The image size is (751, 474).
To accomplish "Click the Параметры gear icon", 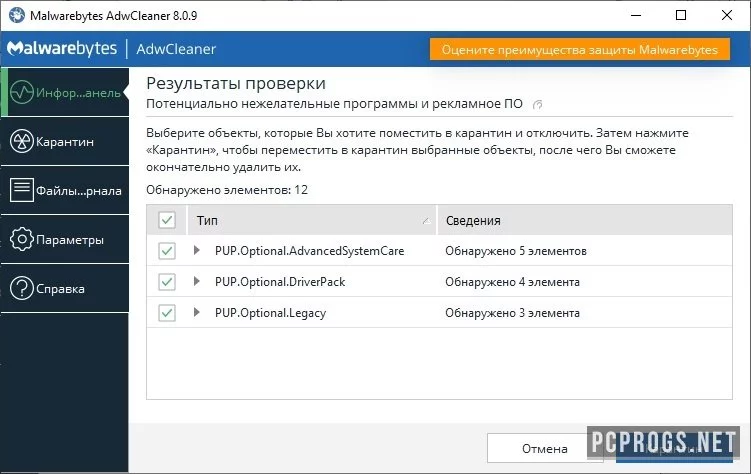I will click(22, 239).
